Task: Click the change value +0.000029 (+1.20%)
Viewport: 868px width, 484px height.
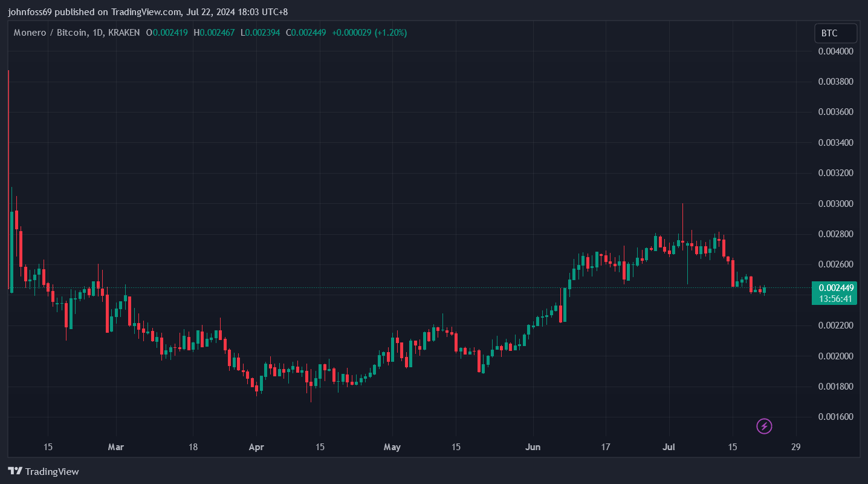Action: pos(369,33)
